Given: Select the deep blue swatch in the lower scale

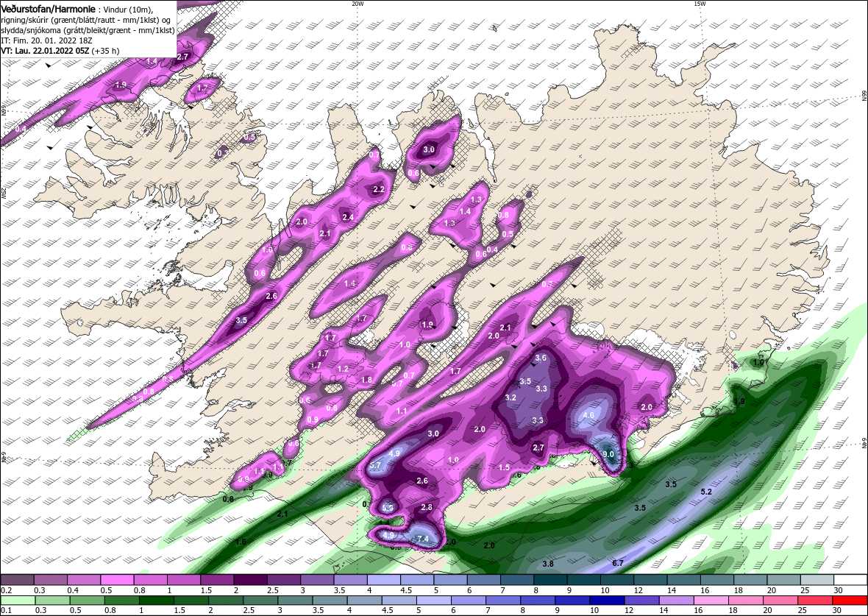Looking at the screenshot, I should click(606, 601).
